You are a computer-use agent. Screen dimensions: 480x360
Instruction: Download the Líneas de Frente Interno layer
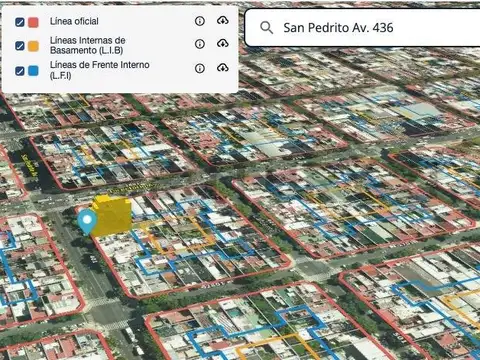click(x=223, y=68)
